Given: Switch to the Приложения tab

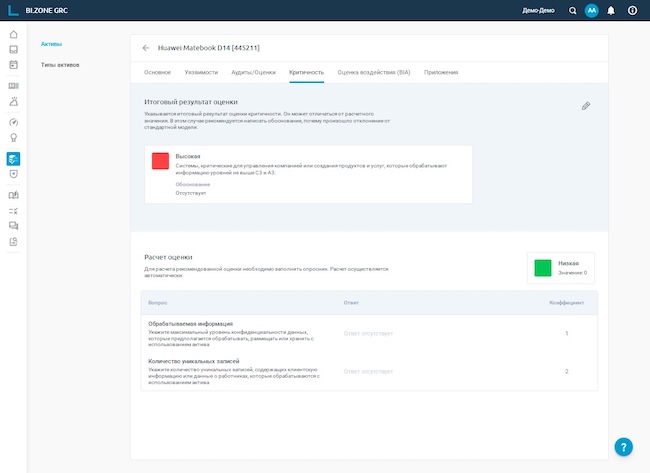Looking at the screenshot, I should coord(441,72).
